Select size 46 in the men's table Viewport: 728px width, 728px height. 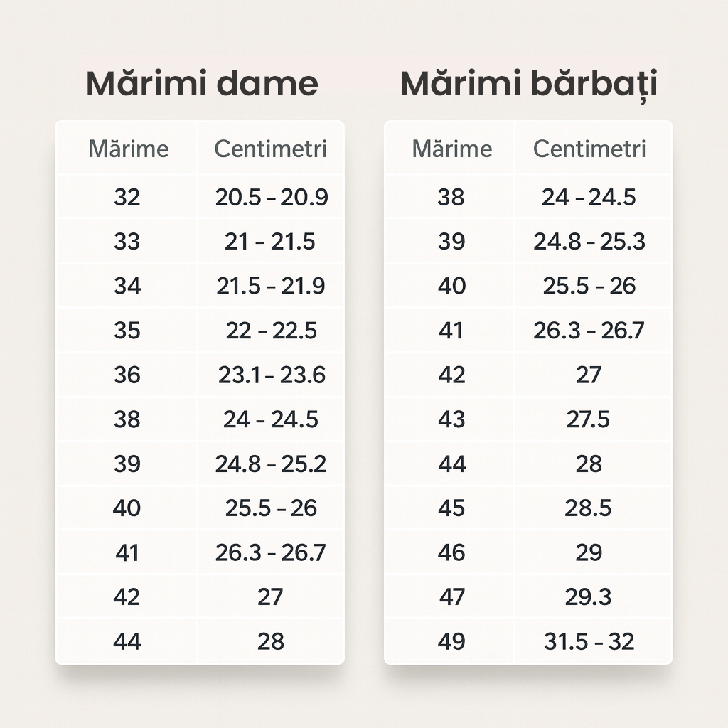click(451, 552)
